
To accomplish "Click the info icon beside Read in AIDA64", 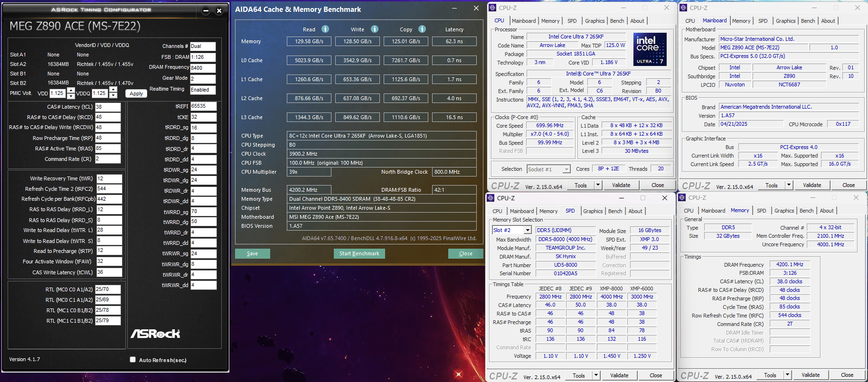I will [x=325, y=29].
